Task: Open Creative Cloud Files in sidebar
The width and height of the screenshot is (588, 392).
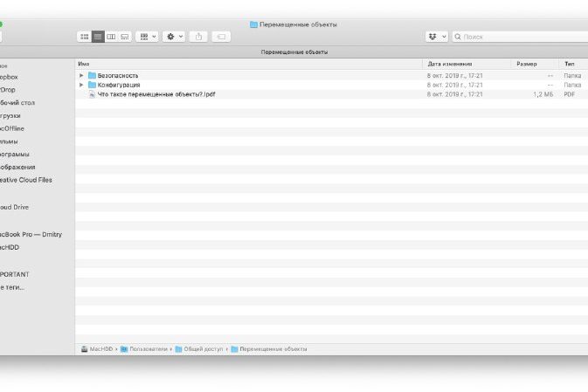Action: 26,180
